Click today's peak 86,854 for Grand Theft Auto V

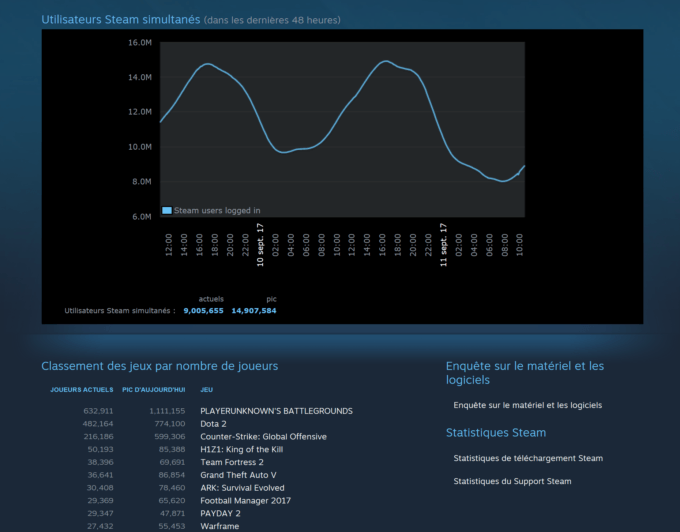[172, 475]
